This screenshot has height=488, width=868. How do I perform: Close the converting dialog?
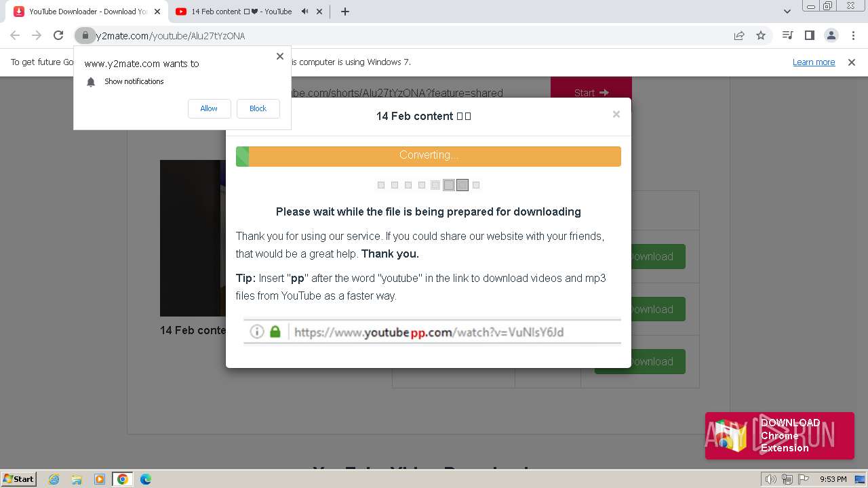tap(616, 115)
